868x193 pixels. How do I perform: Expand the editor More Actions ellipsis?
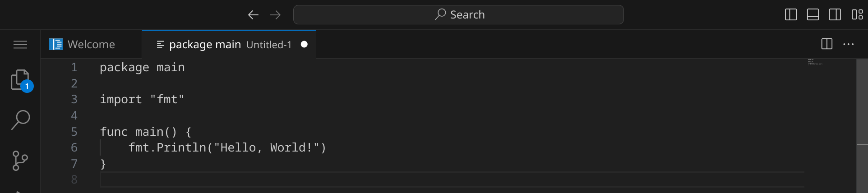(849, 44)
